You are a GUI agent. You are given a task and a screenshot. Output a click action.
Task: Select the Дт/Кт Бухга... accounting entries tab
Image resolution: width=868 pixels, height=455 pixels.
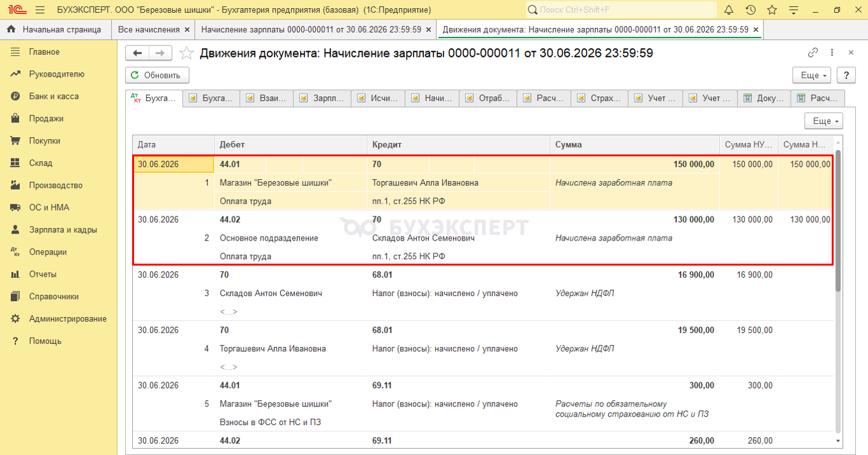pos(154,98)
